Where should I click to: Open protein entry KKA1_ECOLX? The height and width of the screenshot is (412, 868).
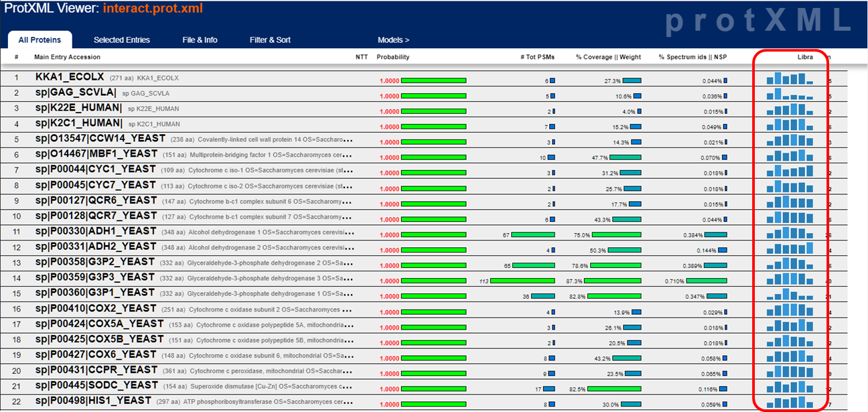[70, 77]
